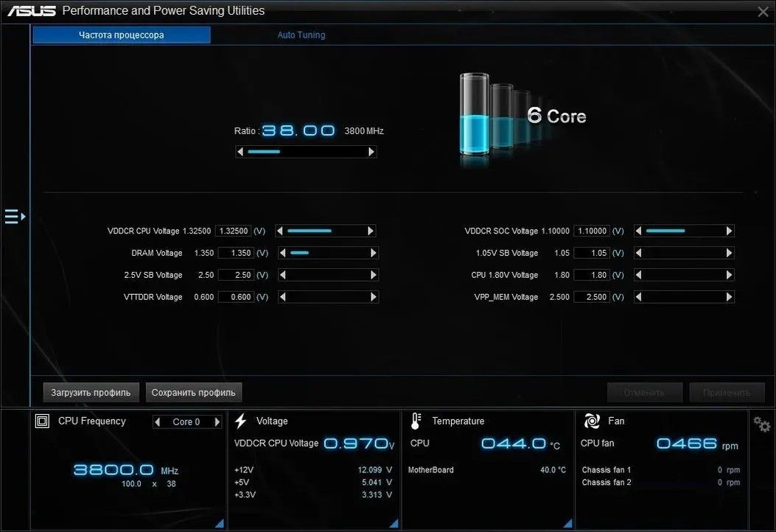Screen dimensions: 776x532
Task: Increase VDDCR SOC Voltage with right arrow
Action: pyautogui.click(x=729, y=231)
